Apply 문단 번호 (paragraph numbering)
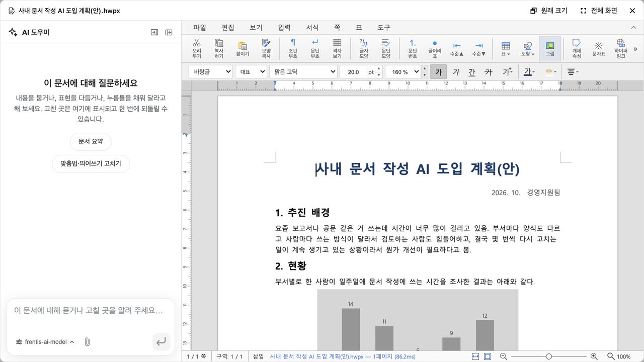 (413, 48)
